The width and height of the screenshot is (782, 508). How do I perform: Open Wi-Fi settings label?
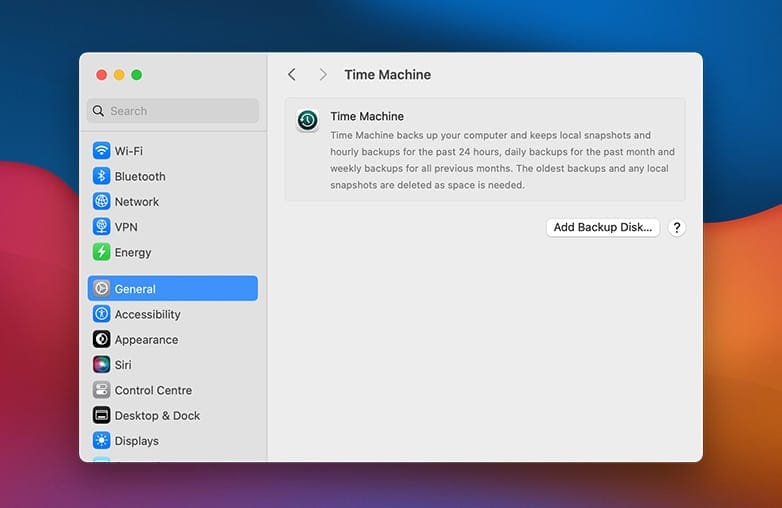click(129, 151)
